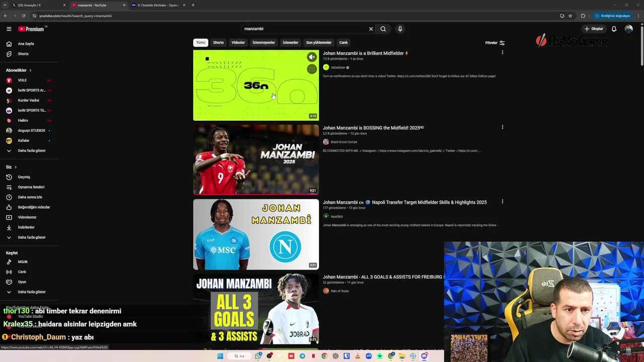The width and height of the screenshot is (644, 362).
Task: Unmute the 360 video preview
Action: [312, 57]
